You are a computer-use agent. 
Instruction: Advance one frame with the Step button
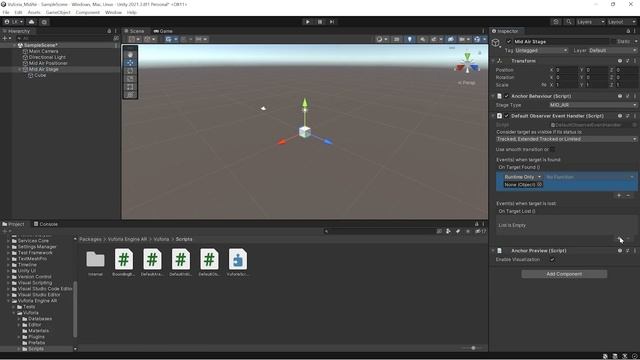(332, 22)
